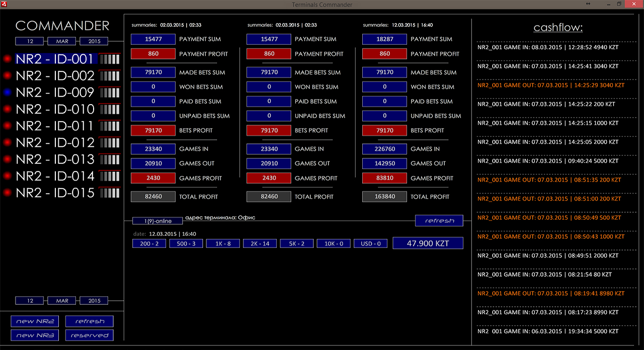644x350 pixels.
Task: Select terminal NR2 - ID-012
Action: [55, 143]
